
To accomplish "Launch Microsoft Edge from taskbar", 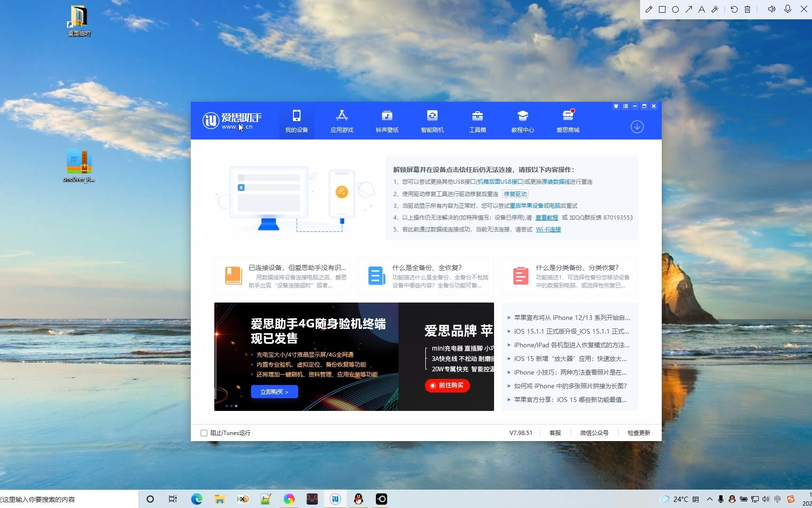I will point(196,499).
